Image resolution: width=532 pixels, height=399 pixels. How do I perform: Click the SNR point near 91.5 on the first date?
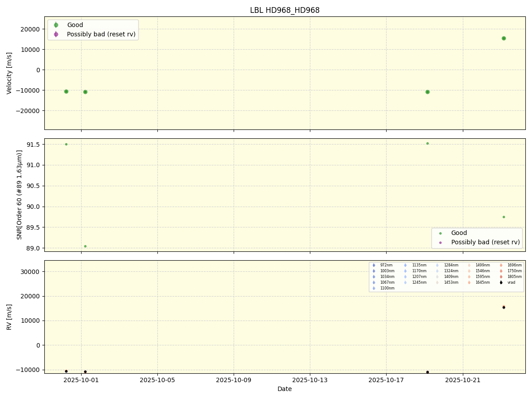tap(66, 144)
